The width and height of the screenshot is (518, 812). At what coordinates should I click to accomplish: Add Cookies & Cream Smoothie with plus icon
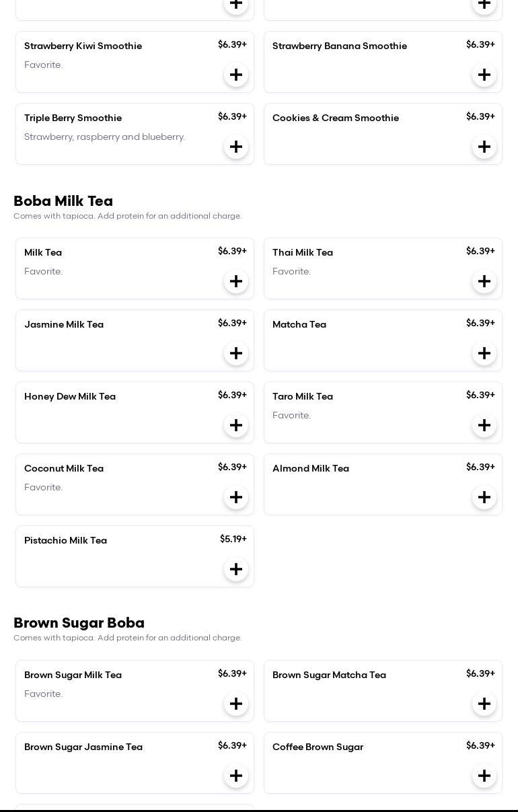484,147
